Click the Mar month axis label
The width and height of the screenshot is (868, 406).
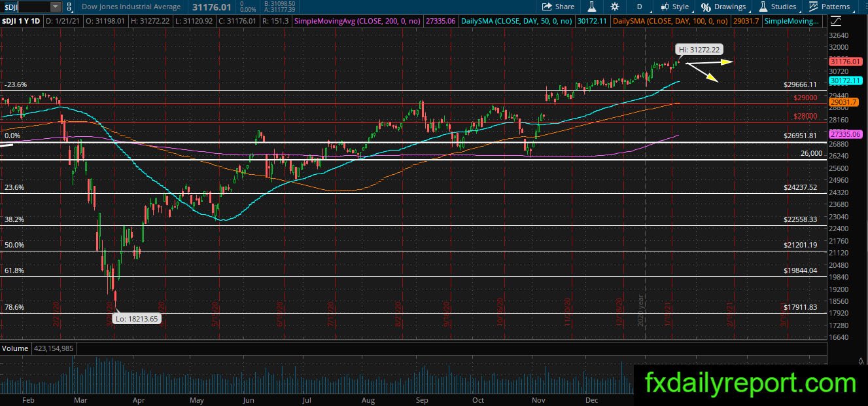(79, 399)
